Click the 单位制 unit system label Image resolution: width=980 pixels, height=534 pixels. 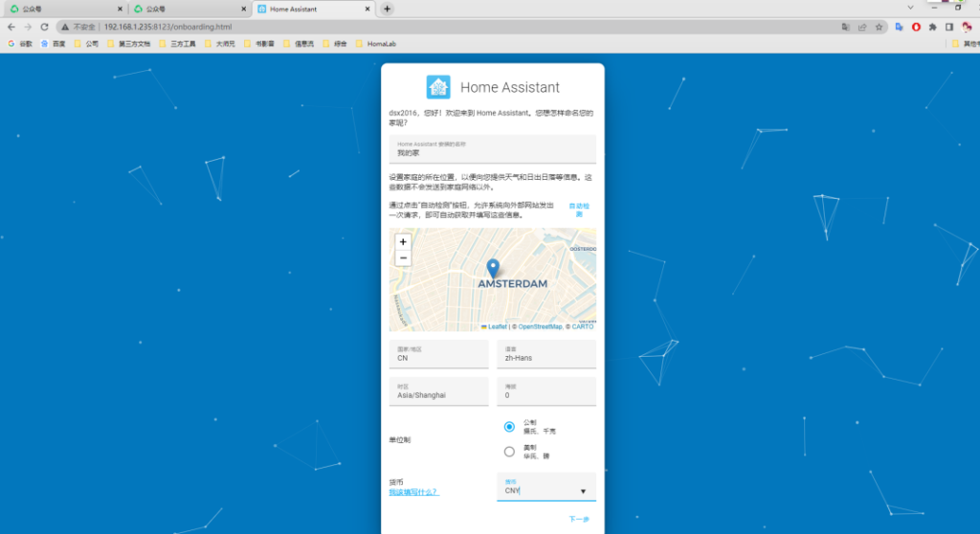[400, 439]
